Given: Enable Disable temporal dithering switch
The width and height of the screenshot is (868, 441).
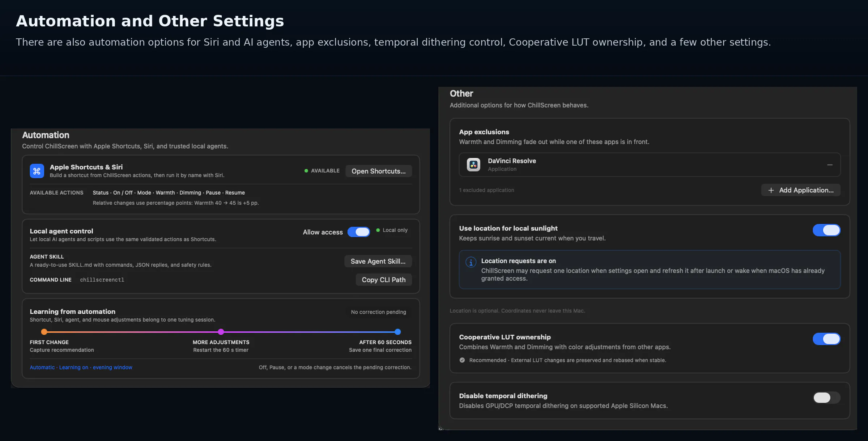Looking at the screenshot, I should pos(826,398).
